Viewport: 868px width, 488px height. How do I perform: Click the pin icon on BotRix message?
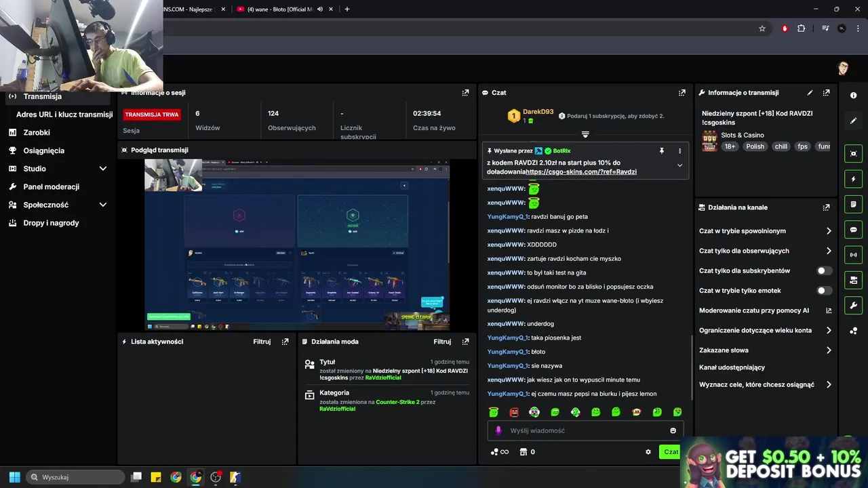point(662,151)
